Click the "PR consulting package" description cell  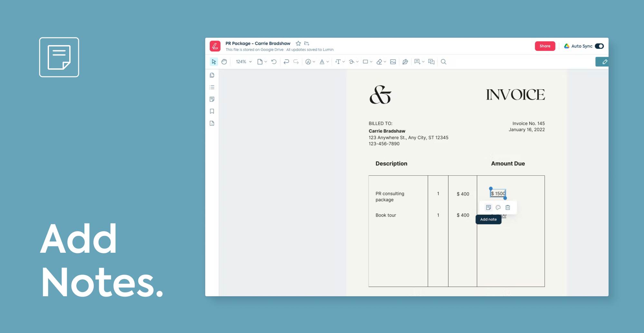click(x=390, y=197)
